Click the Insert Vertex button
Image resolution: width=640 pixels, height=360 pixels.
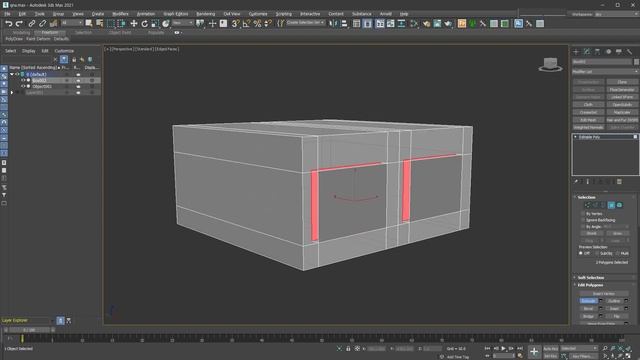click(604, 293)
